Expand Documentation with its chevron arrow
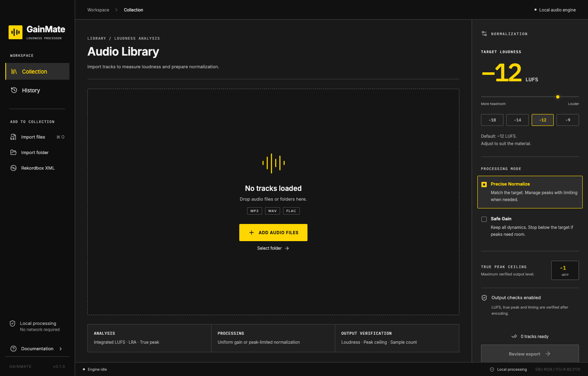 (x=61, y=349)
